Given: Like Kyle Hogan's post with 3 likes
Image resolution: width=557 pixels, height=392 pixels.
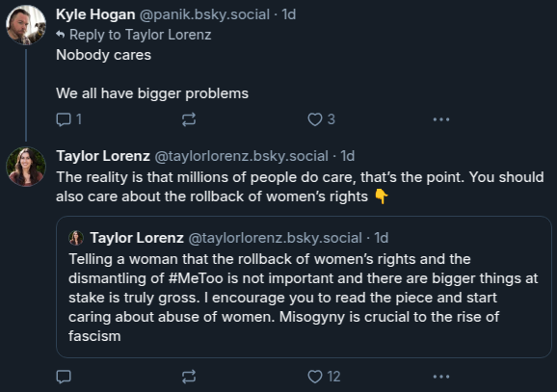Looking at the screenshot, I should (x=321, y=119).
